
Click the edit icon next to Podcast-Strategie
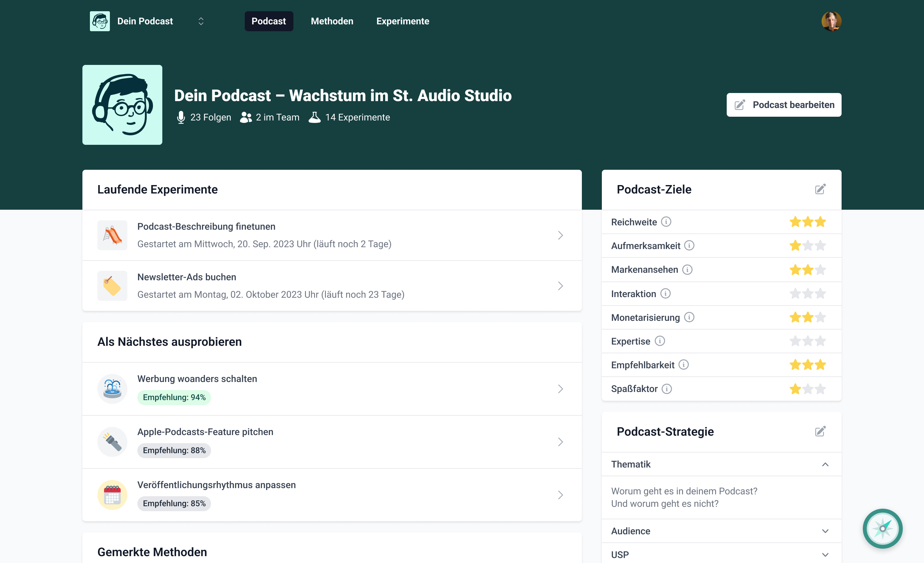pos(820,431)
